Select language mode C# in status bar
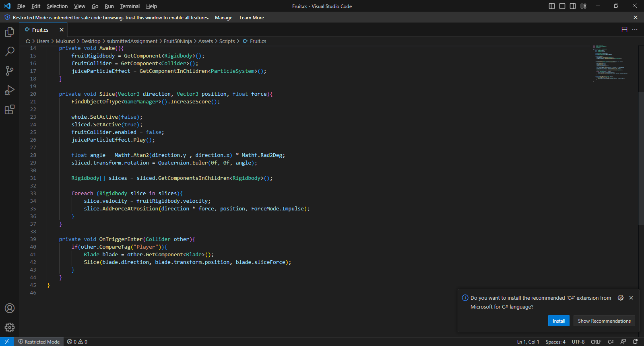644x346 pixels. (611, 342)
